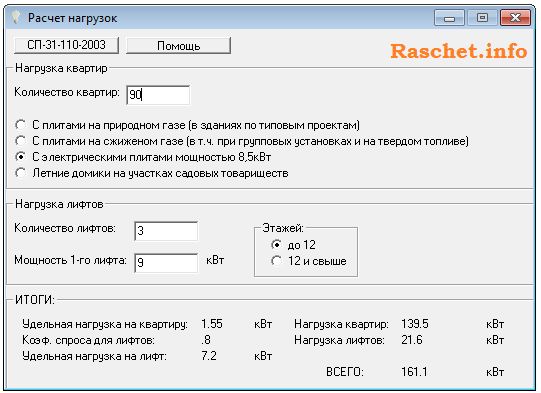Close the Расчет нагрузок window
This screenshot has width=541, height=393.
[515, 17]
